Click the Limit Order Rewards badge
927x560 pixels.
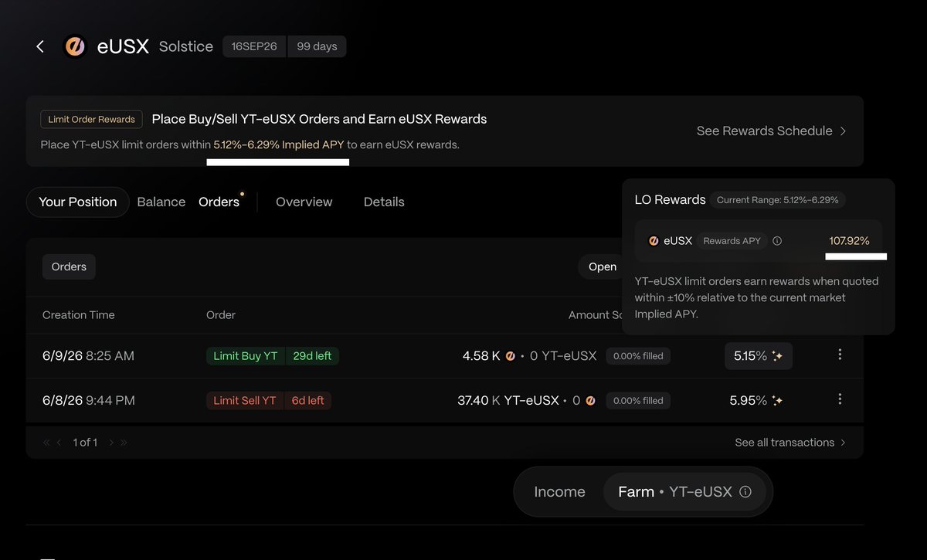tap(91, 119)
